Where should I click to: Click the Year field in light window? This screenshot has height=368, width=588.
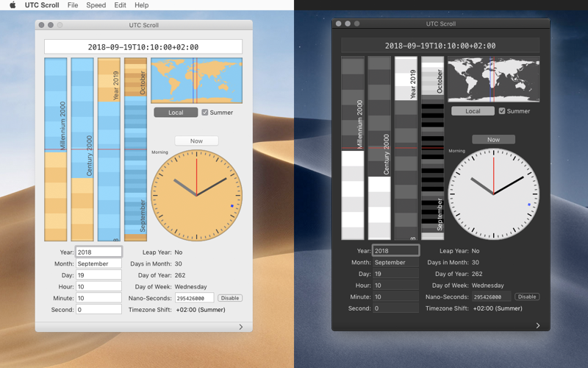point(98,252)
